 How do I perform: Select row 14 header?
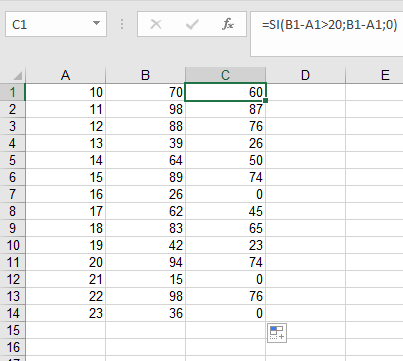(x=12, y=313)
